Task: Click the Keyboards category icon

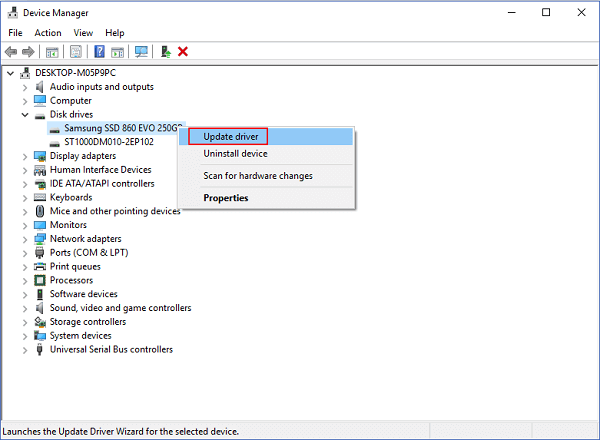Action: pos(40,197)
